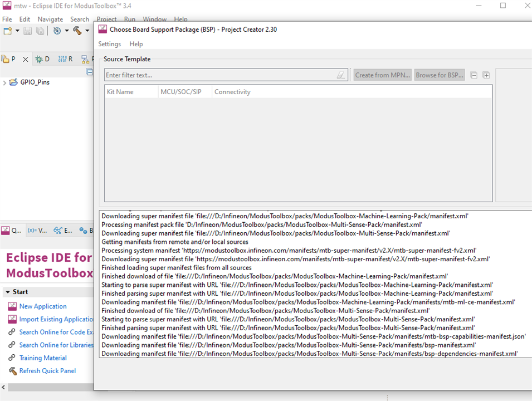Click the New Application link
Screen dimensions: 532x401
click(43, 306)
